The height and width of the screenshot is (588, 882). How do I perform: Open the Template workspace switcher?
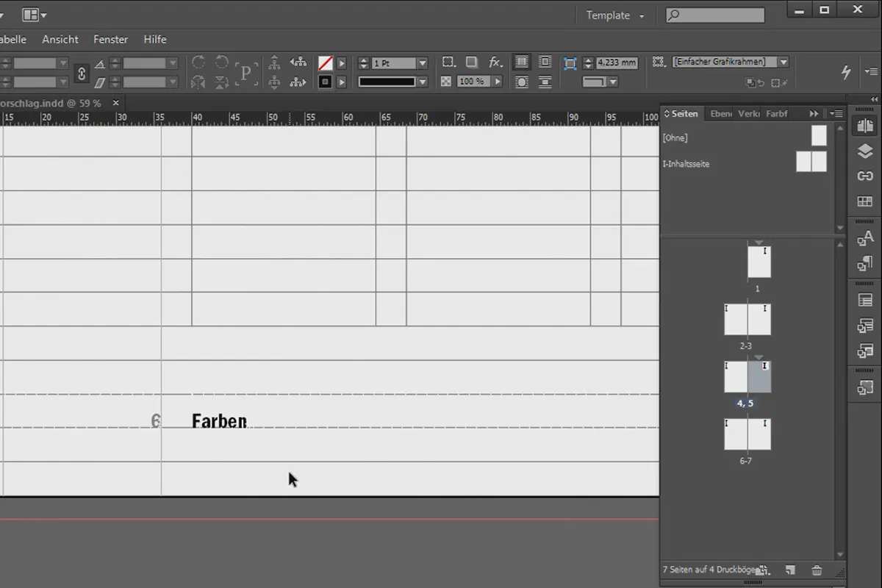(615, 15)
